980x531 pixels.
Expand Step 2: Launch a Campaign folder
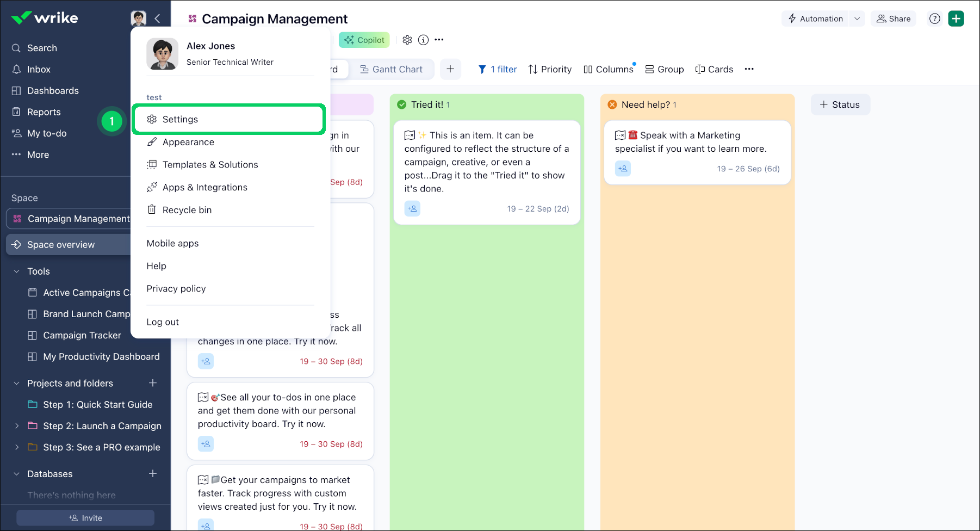coord(16,426)
